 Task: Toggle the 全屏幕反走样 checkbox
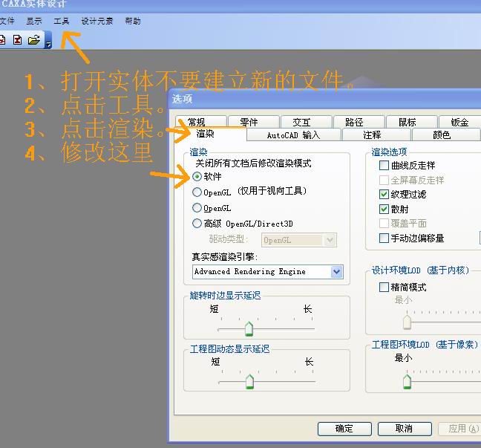(384, 180)
